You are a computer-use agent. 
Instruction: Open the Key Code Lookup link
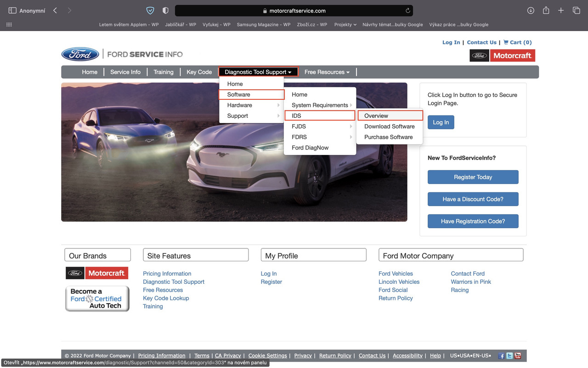click(x=166, y=298)
